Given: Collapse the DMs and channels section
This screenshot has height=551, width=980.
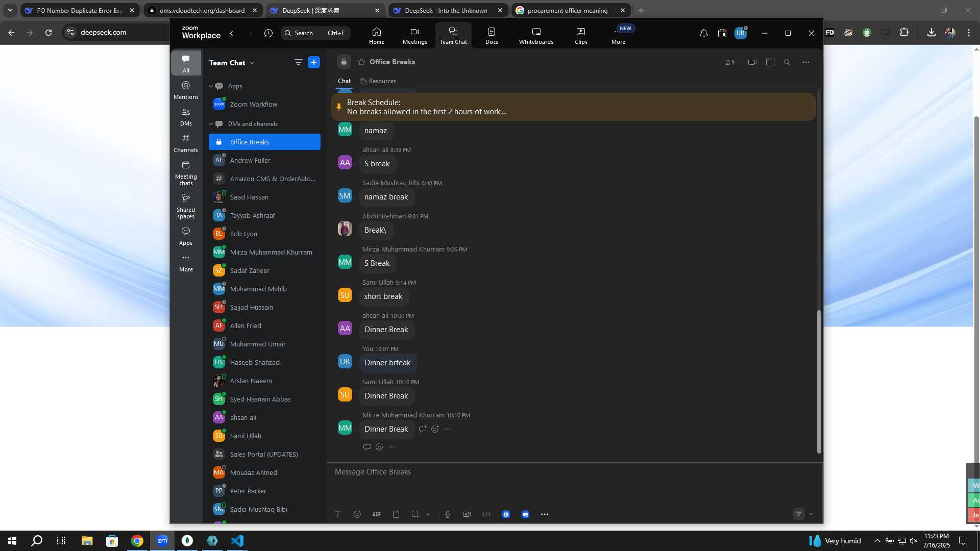Looking at the screenshot, I should [211, 124].
